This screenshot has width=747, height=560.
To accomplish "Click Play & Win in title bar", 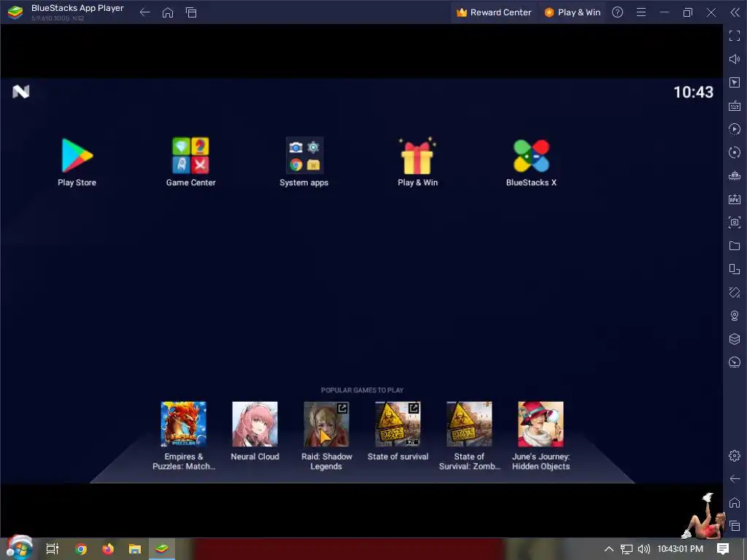I will coord(572,12).
